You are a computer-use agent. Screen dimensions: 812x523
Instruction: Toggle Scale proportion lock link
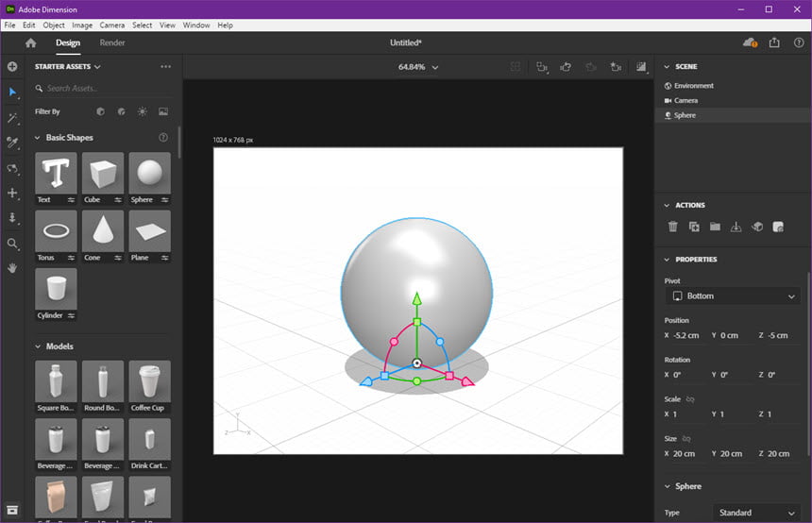tap(690, 399)
